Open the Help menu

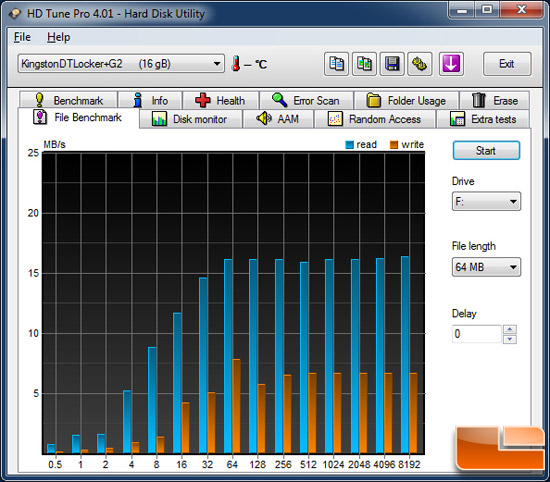59,37
